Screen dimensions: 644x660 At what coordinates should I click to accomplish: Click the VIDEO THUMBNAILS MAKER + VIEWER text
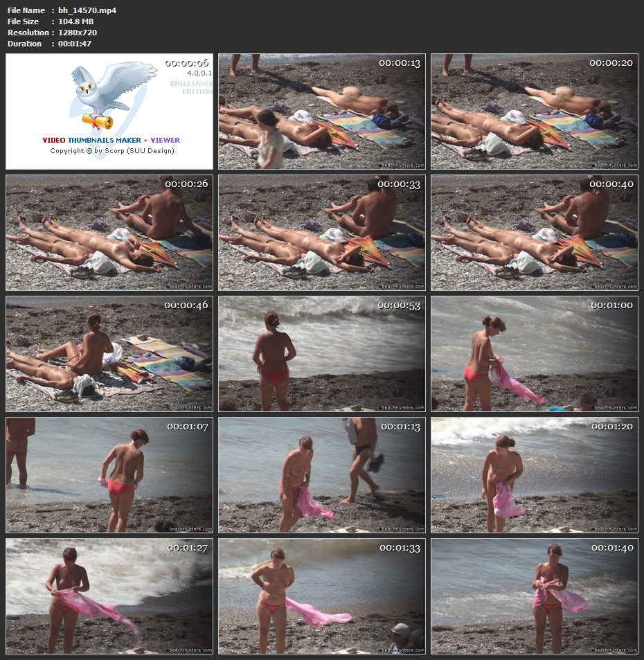pyautogui.click(x=111, y=141)
